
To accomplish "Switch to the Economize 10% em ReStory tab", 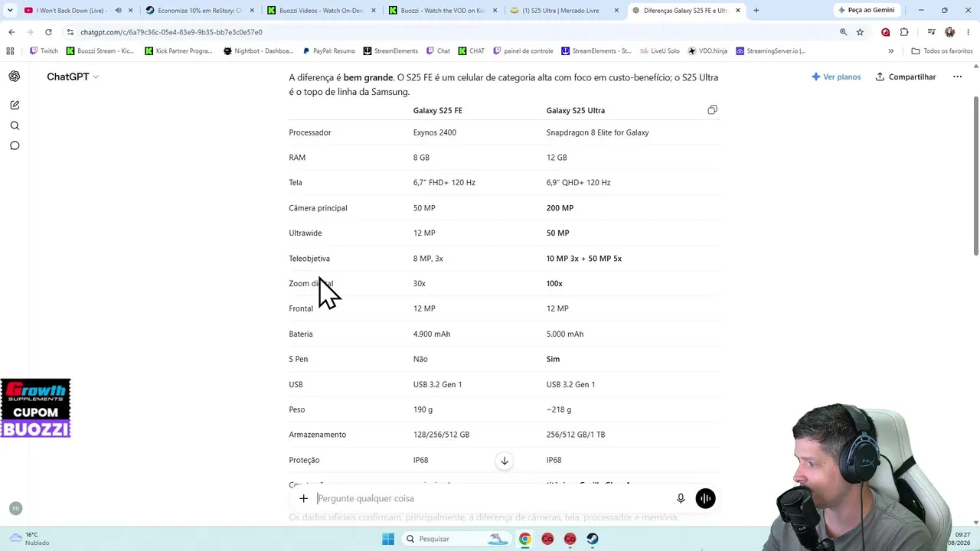I will tap(201, 11).
